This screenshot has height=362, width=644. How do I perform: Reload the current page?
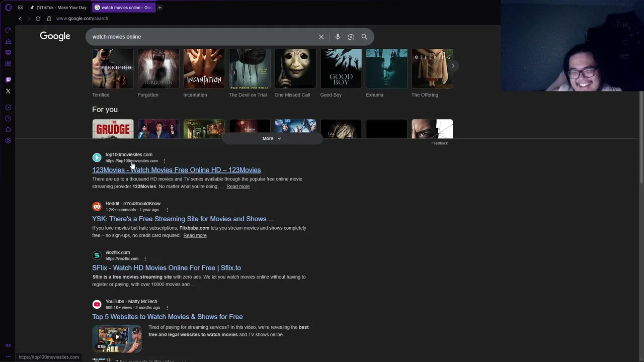(x=38, y=19)
